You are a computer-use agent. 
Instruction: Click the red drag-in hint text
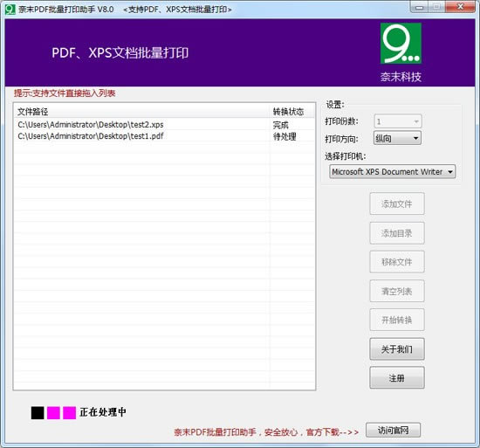coord(65,93)
